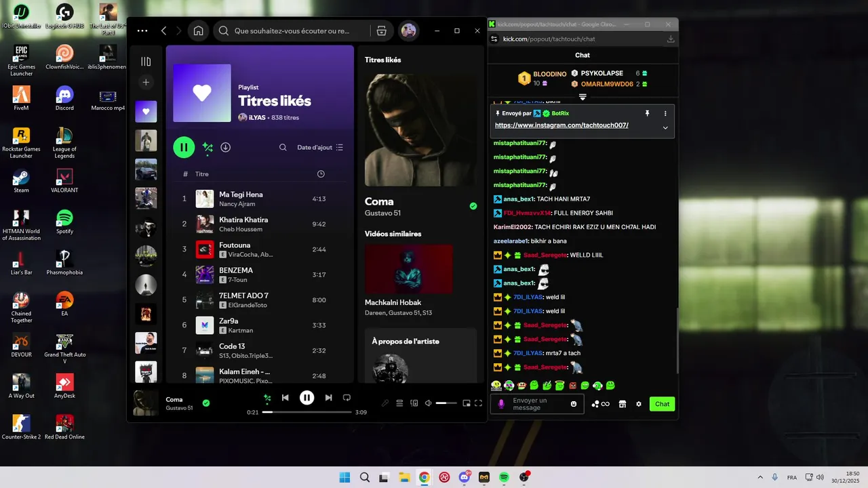This screenshot has height=488, width=868.
Task: Open the Instagram tachtouch007 link
Action: coord(561,125)
